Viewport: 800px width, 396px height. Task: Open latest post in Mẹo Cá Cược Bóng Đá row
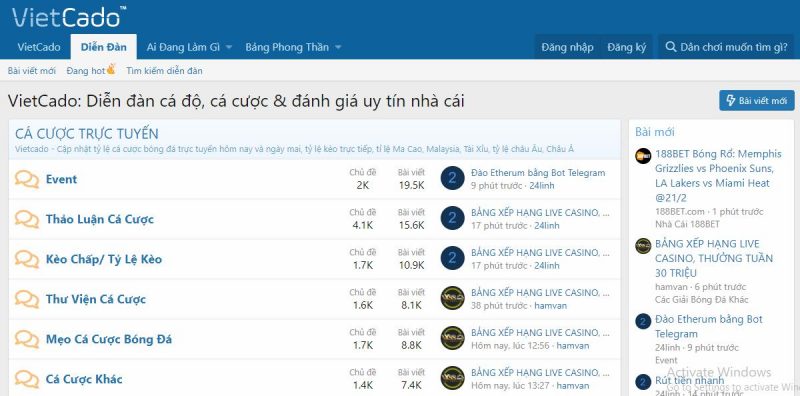click(540, 332)
